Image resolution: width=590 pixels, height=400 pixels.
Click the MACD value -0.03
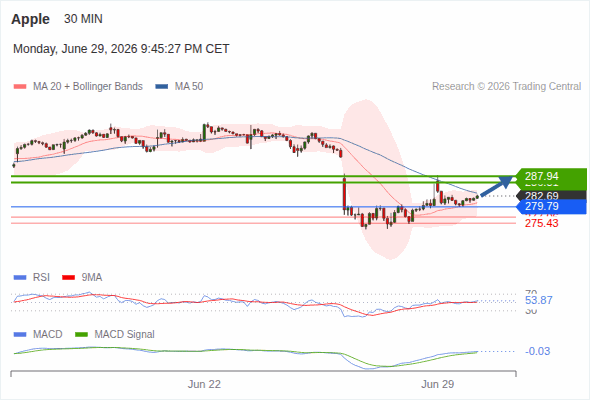537,351
